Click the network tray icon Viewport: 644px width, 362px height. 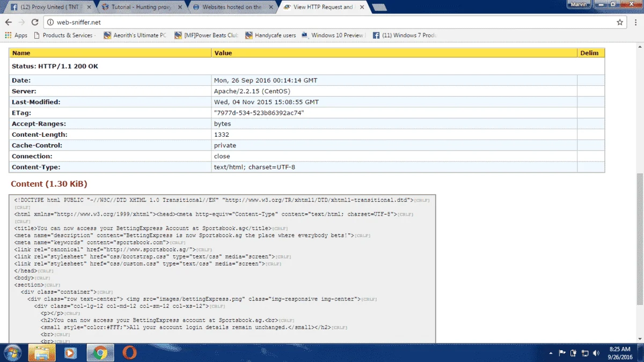pyautogui.click(x=585, y=353)
